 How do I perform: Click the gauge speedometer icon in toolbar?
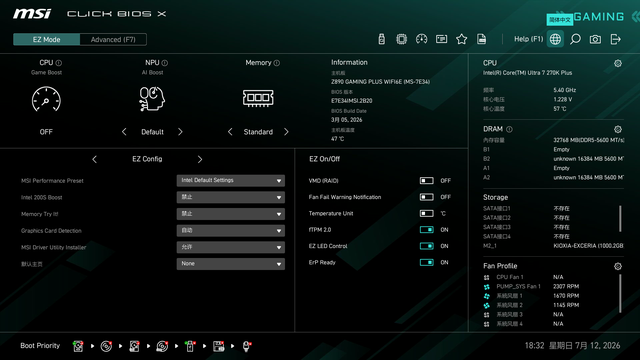click(x=422, y=39)
